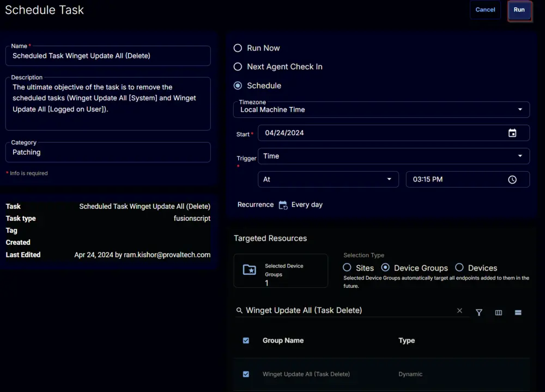
Task: Uncheck the Winget Update All (Task Delete) row
Action: click(246, 374)
